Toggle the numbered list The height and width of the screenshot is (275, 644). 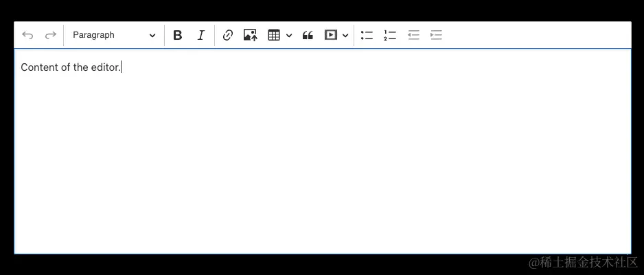click(390, 35)
